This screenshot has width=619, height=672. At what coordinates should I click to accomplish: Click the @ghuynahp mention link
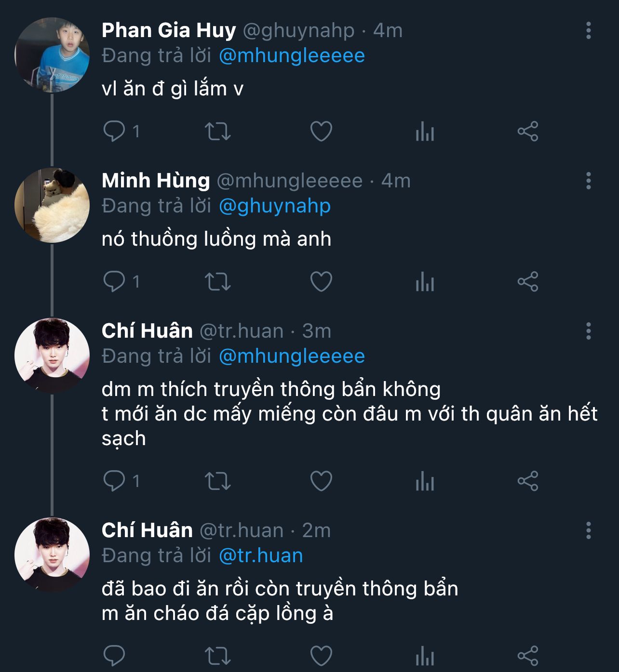[275, 206]
